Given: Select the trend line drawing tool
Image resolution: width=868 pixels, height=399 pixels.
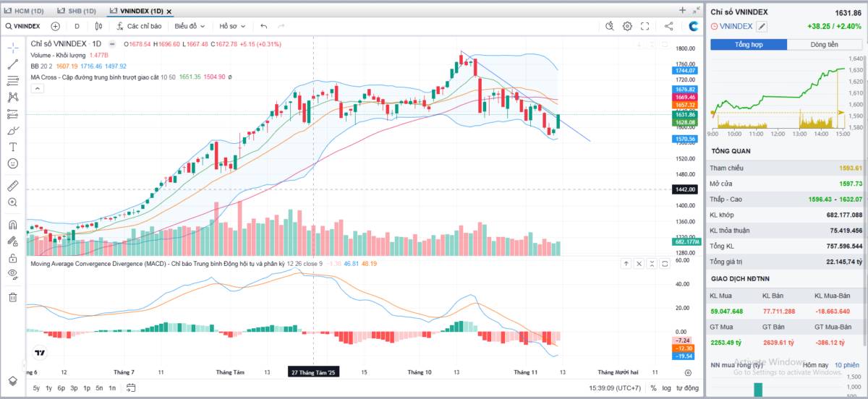Looking at the screenshot, I should (x=12, y=64).
